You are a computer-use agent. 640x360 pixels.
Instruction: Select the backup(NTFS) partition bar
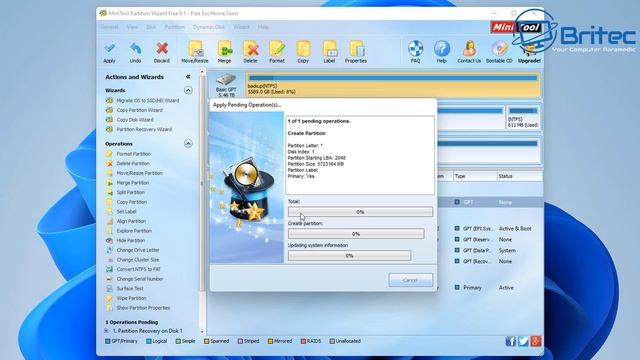coord(393,85)
